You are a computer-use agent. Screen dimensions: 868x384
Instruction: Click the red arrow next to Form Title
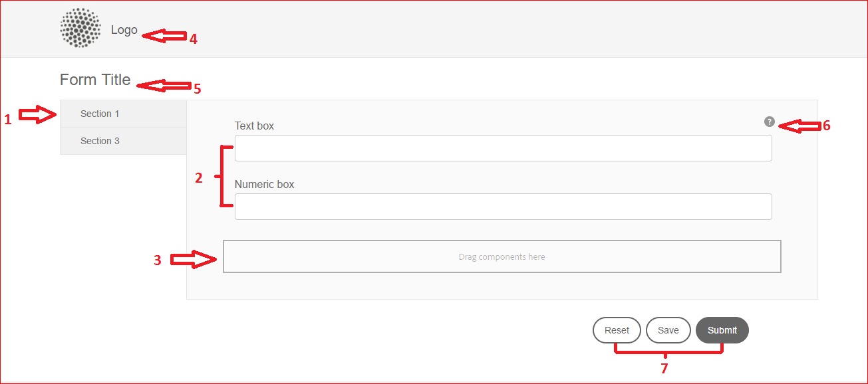163,86
